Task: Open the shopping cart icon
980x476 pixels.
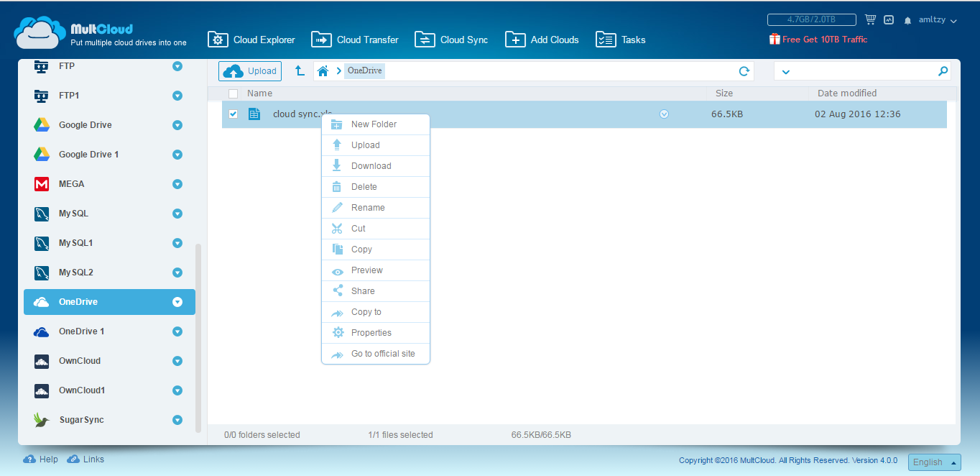Action: pyautogui.click(x=870, y=20)
